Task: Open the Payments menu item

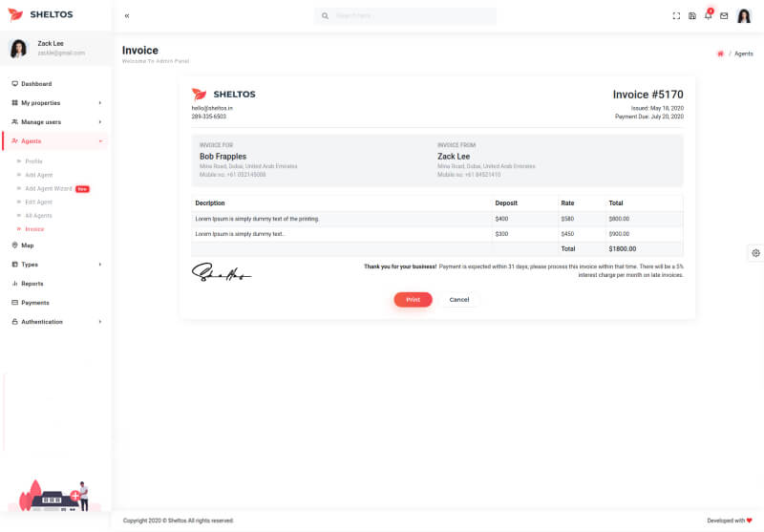Action: tap(35, 303)
